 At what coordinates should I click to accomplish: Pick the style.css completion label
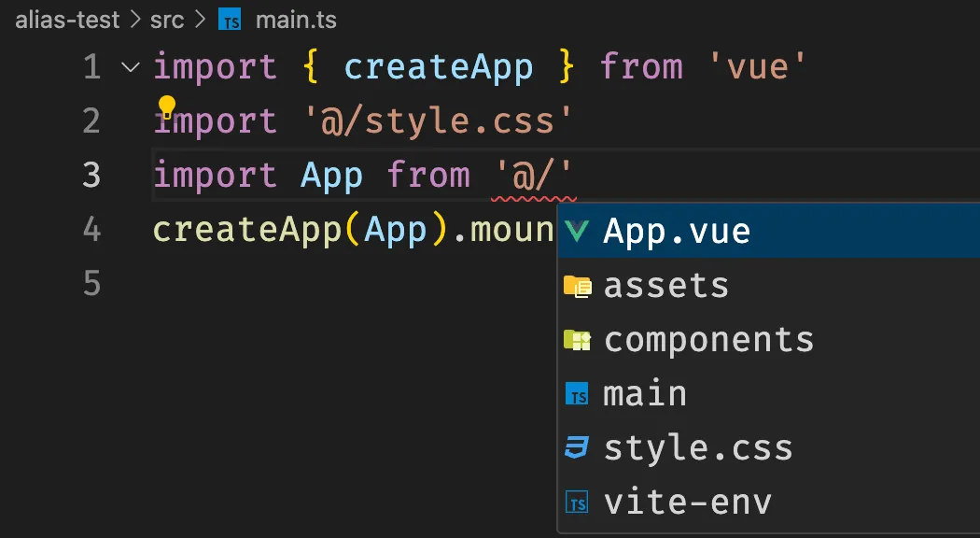(x=698, y=448)
